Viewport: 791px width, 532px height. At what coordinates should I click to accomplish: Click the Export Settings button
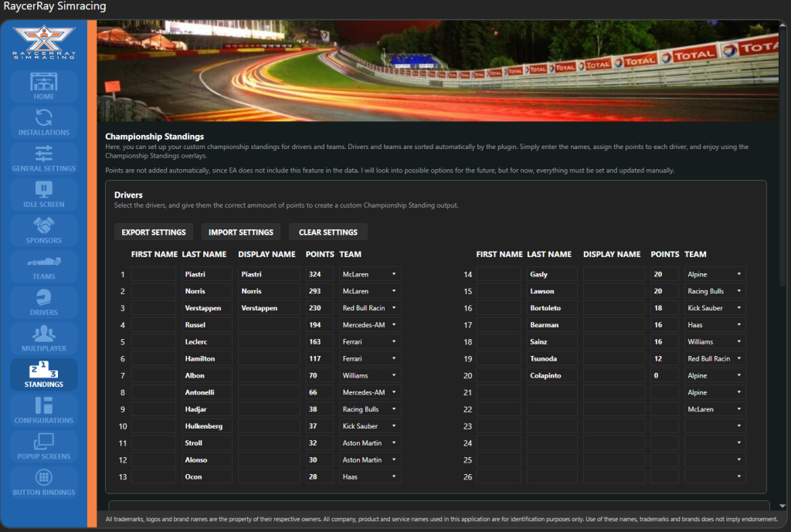coord(154,232)
